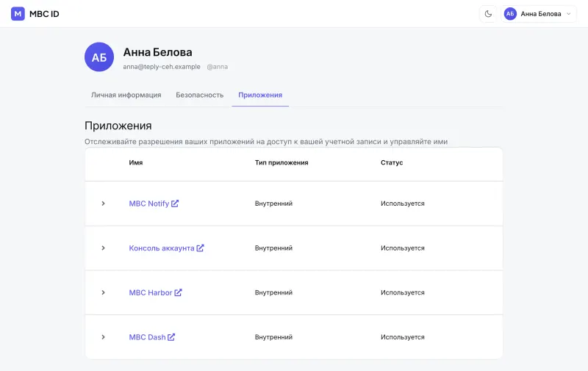Click Внутренний in the Консоль аккаунта row

coord(273,248)
